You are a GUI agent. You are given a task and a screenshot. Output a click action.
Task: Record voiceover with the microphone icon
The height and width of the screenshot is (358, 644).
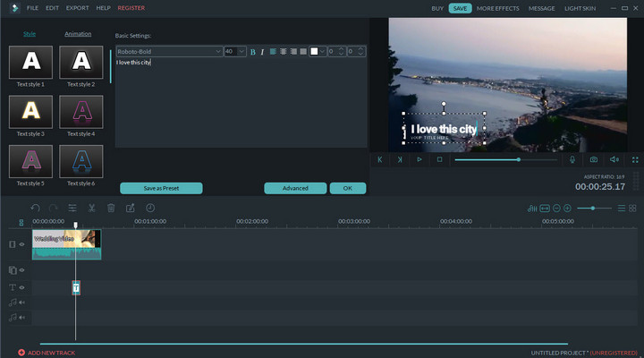click(572, 159)
